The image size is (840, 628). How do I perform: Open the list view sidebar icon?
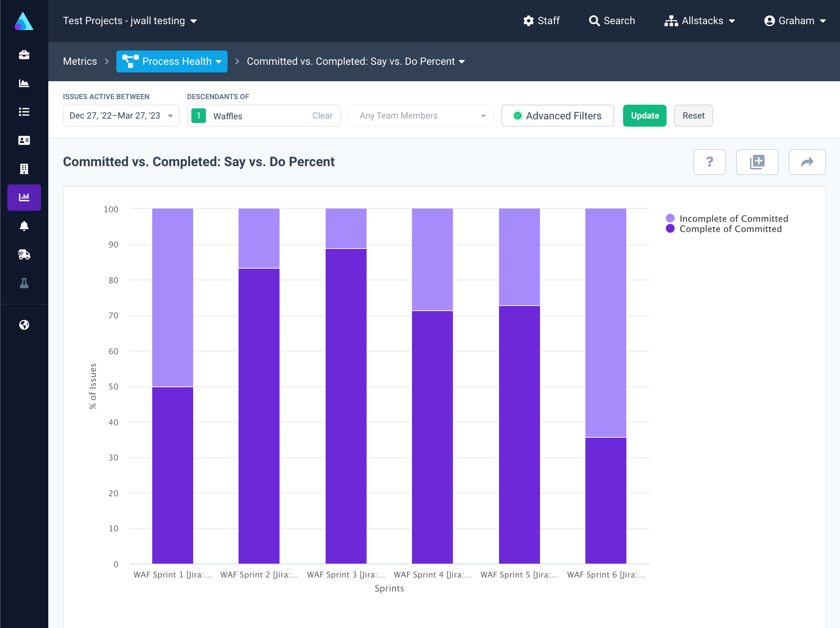tap(24, 112)
